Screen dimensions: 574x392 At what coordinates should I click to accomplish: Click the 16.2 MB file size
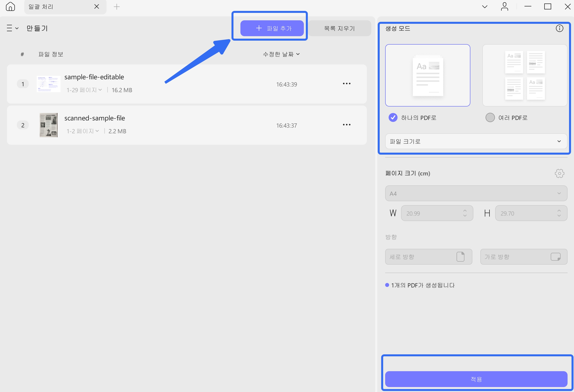[122, 90]
